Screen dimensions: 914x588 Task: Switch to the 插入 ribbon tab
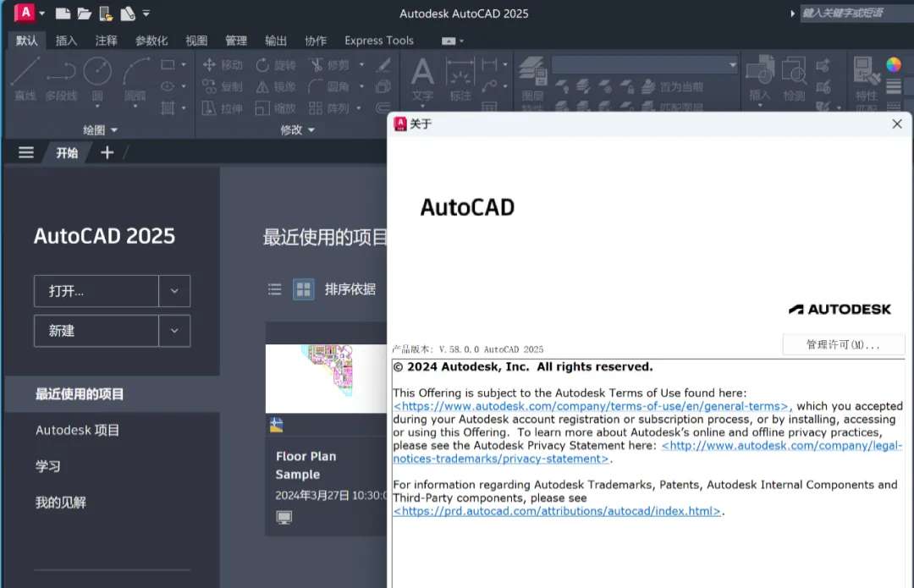pos(67,41)
